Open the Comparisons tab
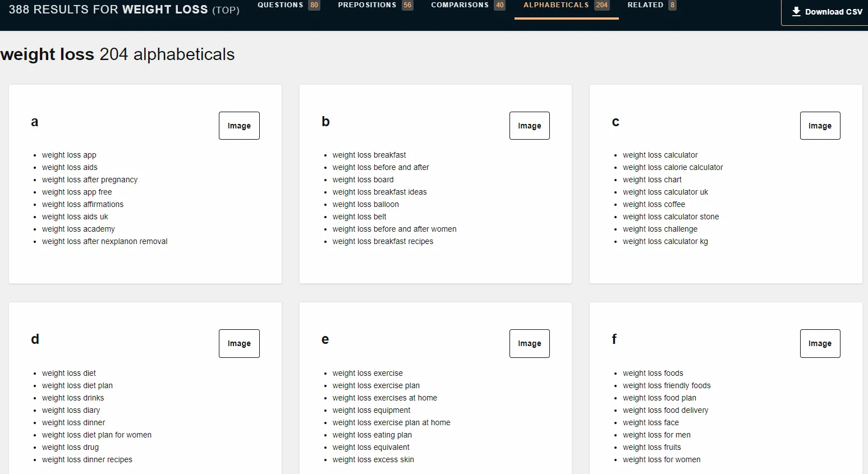The height and width of the screenshot is (474, 868). (467, 5)
